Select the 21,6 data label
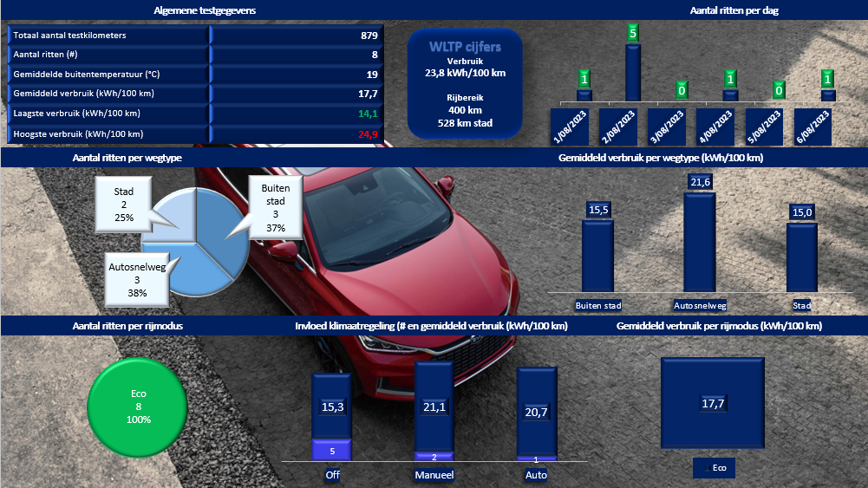868x488 pixels. [701, 182]
